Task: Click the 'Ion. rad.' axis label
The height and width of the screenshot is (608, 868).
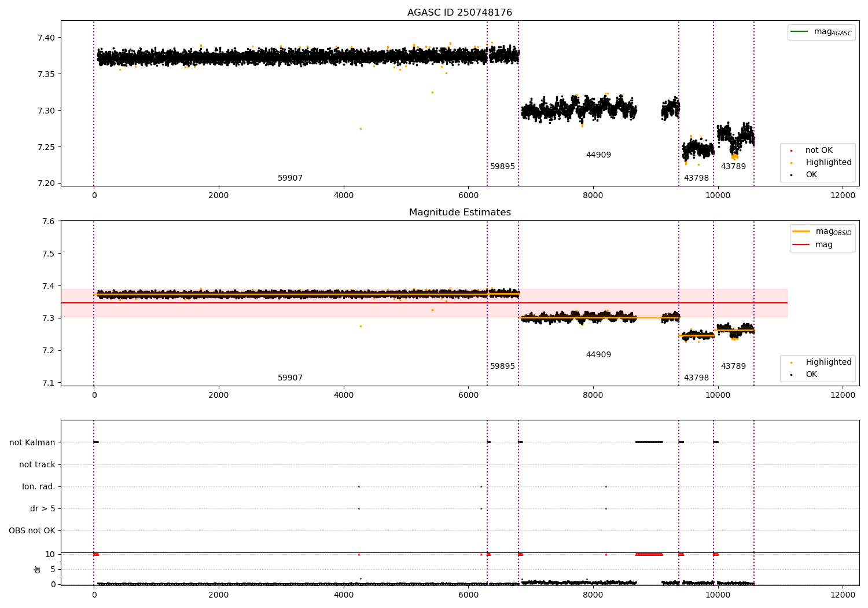Action: pyautogui.click(x=39, y=487)
